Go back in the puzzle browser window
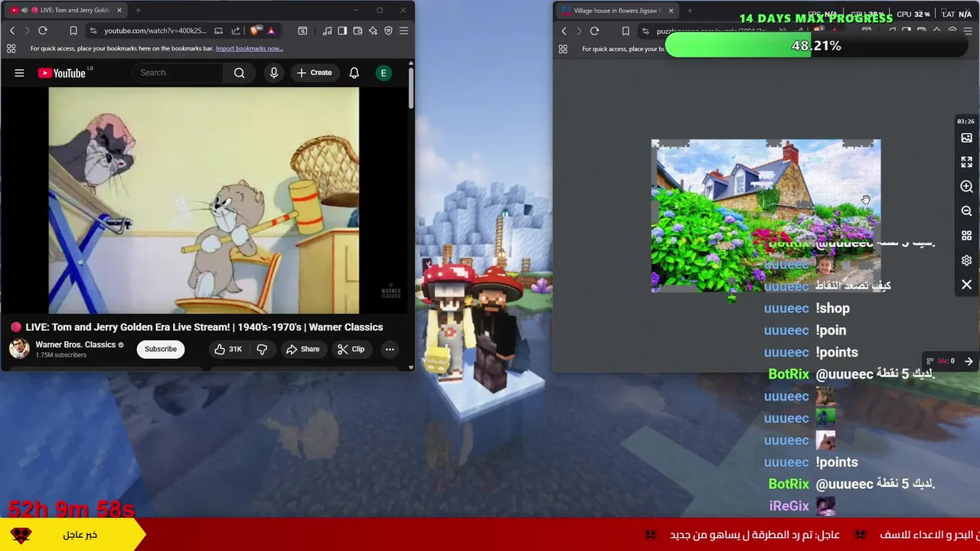 point(564,31)
